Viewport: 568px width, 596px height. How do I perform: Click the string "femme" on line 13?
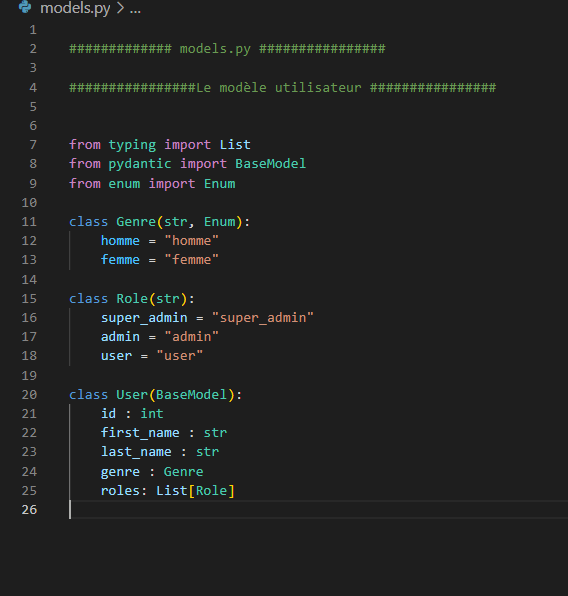coord(192,260)
